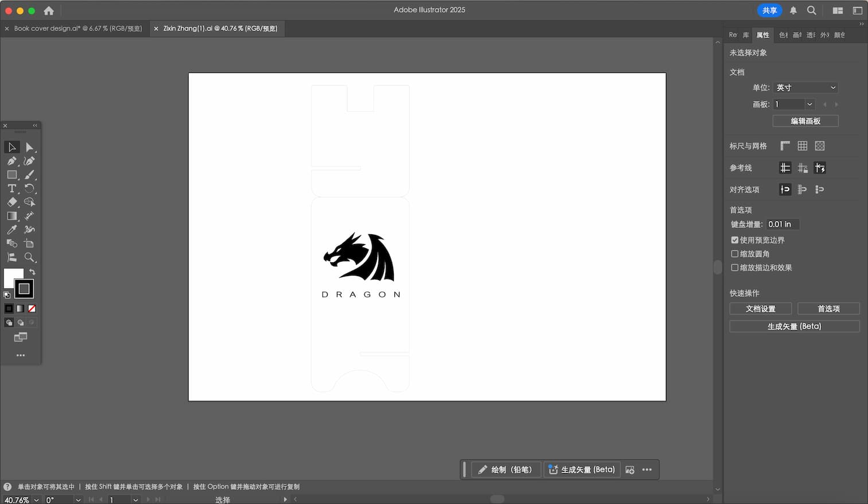
Task: Expand the 画板 artboard number dropdown
Action: (x=809, y=104)
